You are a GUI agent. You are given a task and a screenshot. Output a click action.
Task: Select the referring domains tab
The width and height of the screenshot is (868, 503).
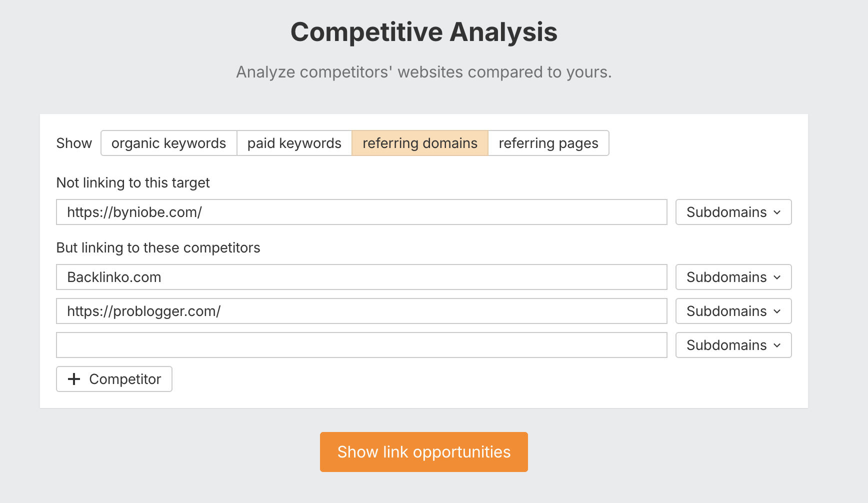pos(419,143)
